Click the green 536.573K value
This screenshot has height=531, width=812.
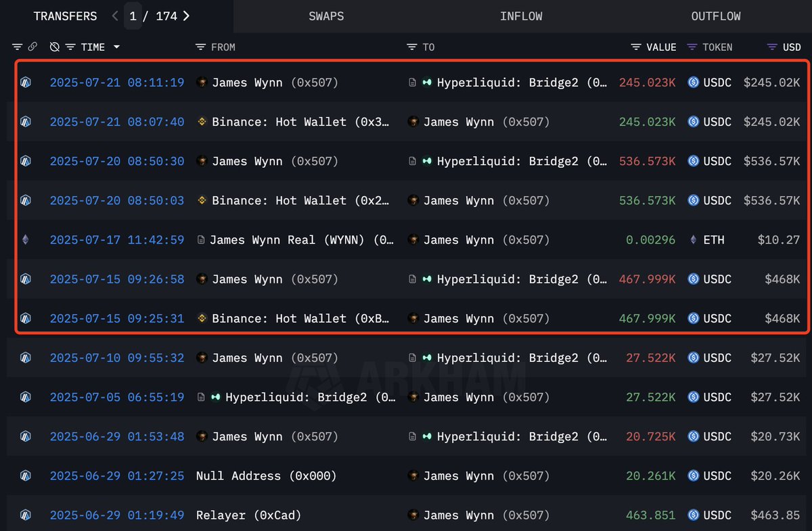tap(647, 200)
